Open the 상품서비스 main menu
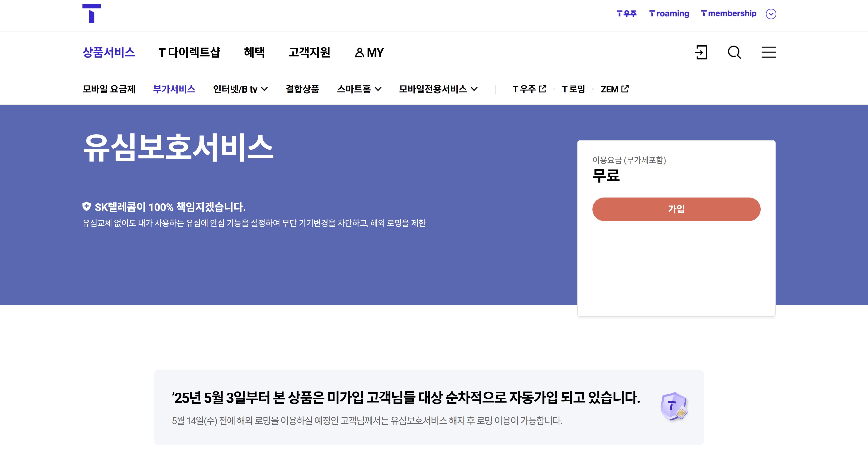This screenshot has width=868, height=455. point(109,53)
